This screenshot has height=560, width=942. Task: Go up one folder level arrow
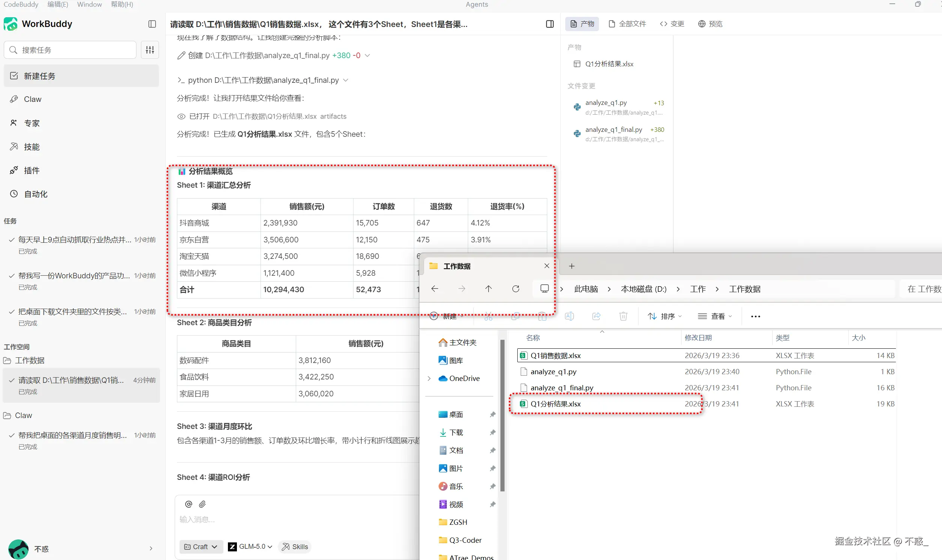488,289
